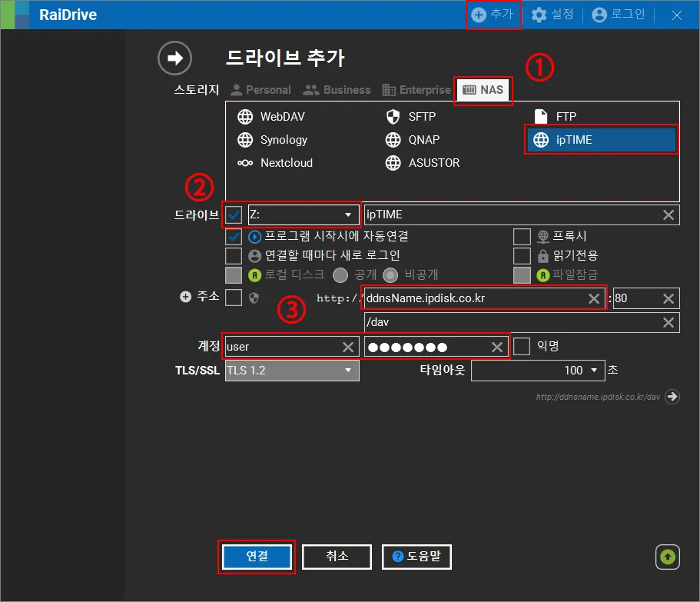The image size is (700, 602).
Task: Click the round arrow icon beside 드라이브 추가
Action: click(174, 58)
